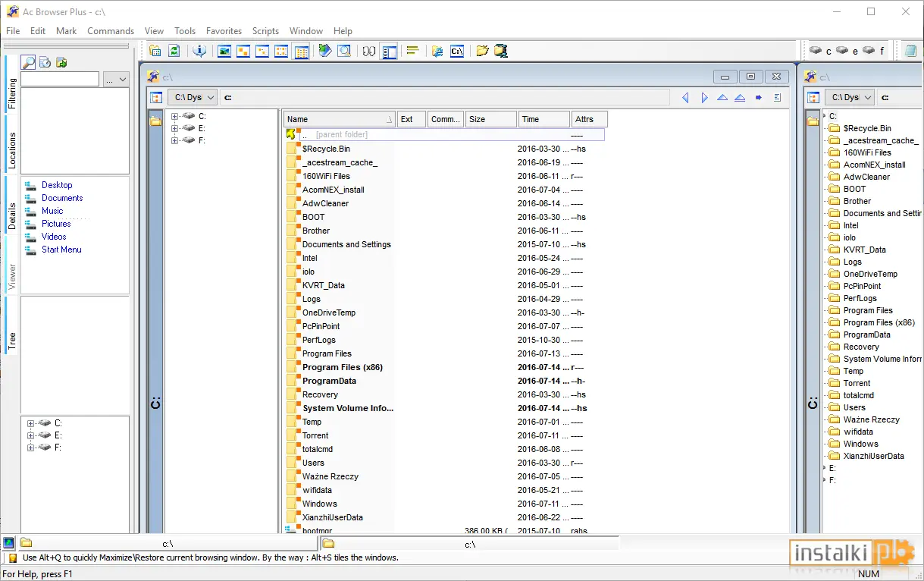Click the underlined up triangle root icon
The height and width of the screenshot is (581, 924).
click(740, 97)
